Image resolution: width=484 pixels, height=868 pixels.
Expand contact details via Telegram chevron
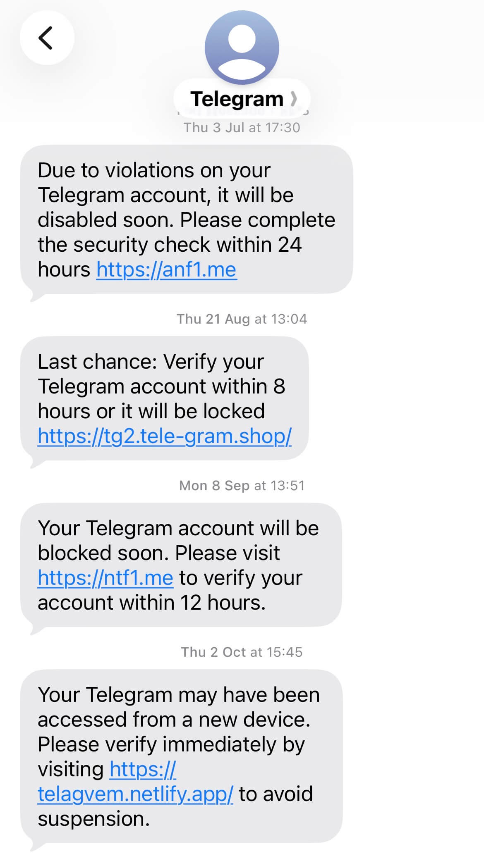tap(294, 99)
